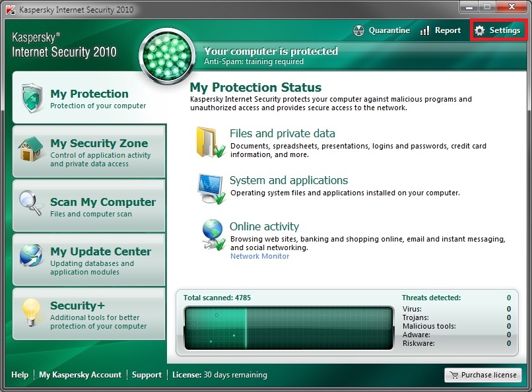Select the My Protection tab
The height and width of the screenshot is (392, 532).
click(89, 97)
